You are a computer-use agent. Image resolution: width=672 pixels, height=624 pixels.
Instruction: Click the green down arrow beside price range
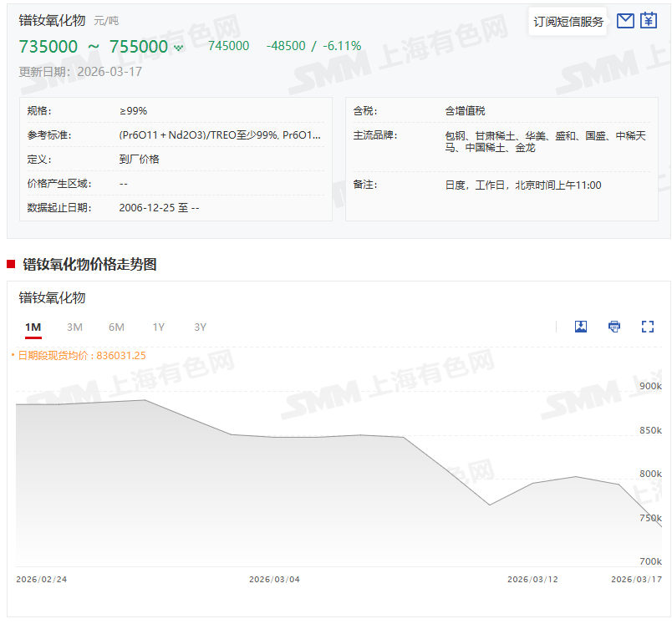[178, 48]
